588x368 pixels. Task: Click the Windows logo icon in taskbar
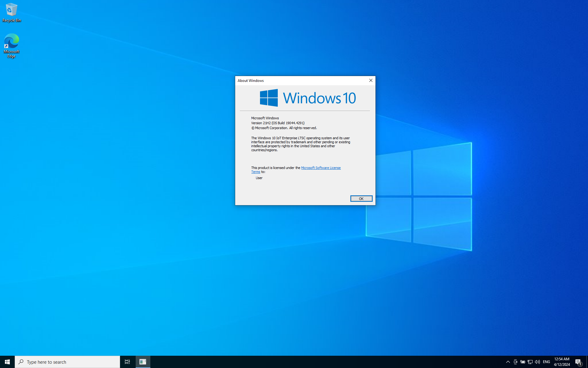coord(7,362)
